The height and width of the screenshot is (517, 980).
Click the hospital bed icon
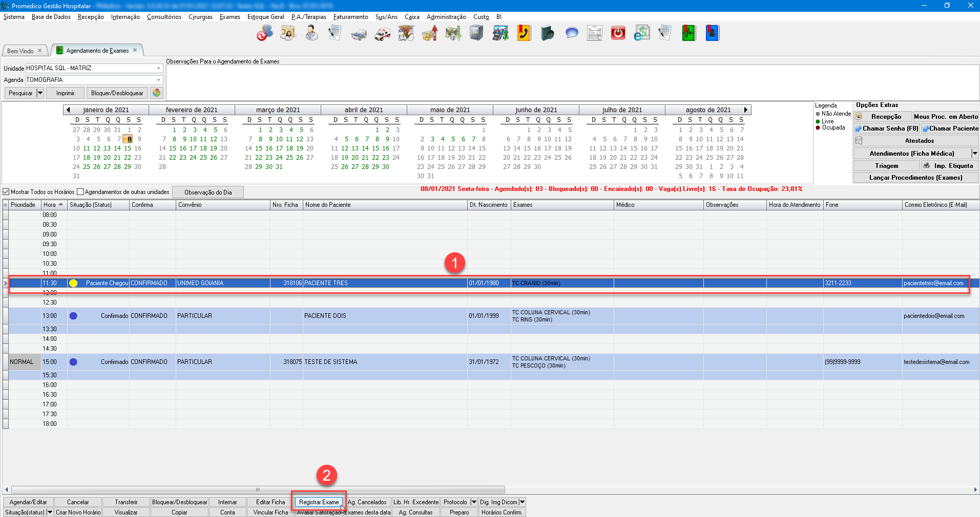point(359,34)
